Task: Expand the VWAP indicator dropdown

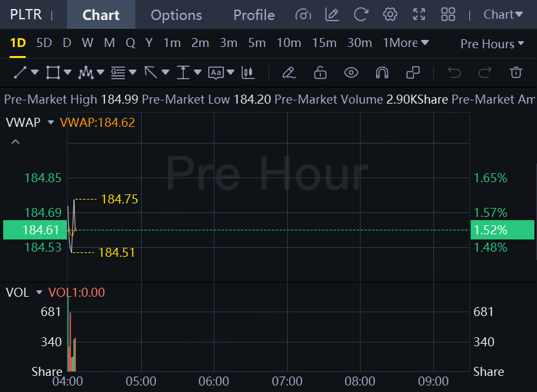Action: pos(51,122)
